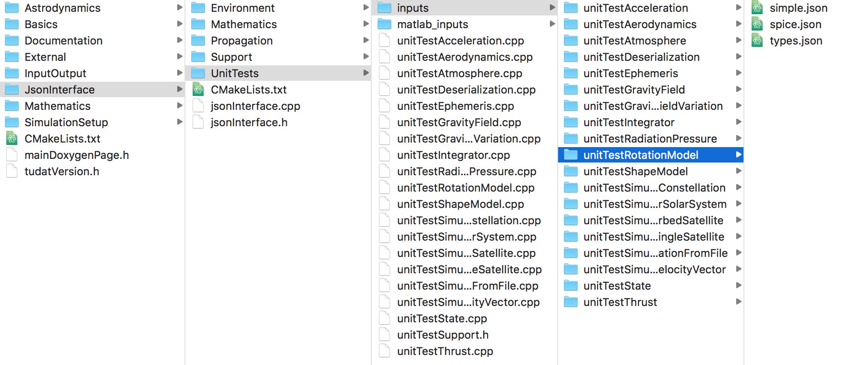868x365 pixels.
Task: Click the inputs folder icon
Action: [384, 8]
